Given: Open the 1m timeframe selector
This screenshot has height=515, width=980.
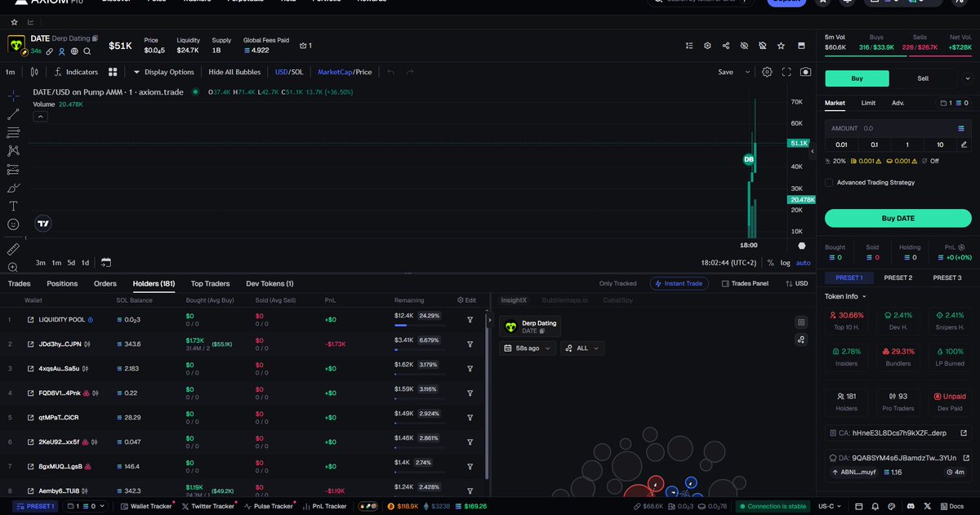Looking at the screenshot, I should 11,72.
